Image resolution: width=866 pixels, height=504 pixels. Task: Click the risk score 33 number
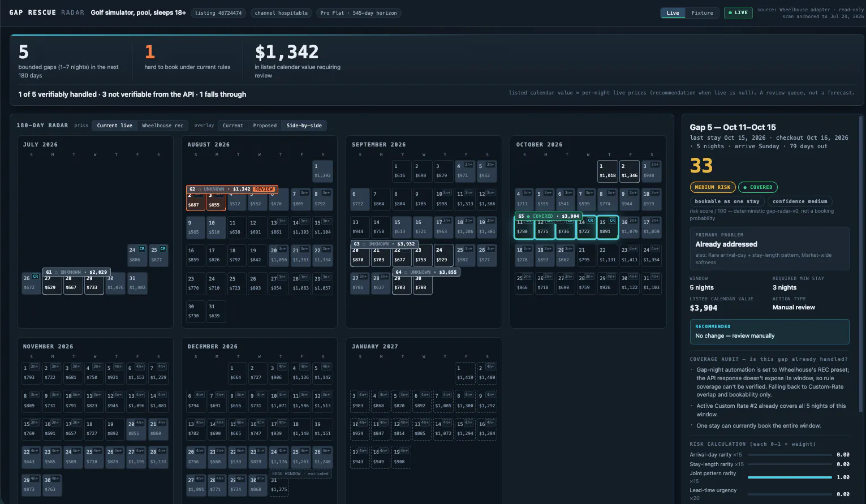701,166
